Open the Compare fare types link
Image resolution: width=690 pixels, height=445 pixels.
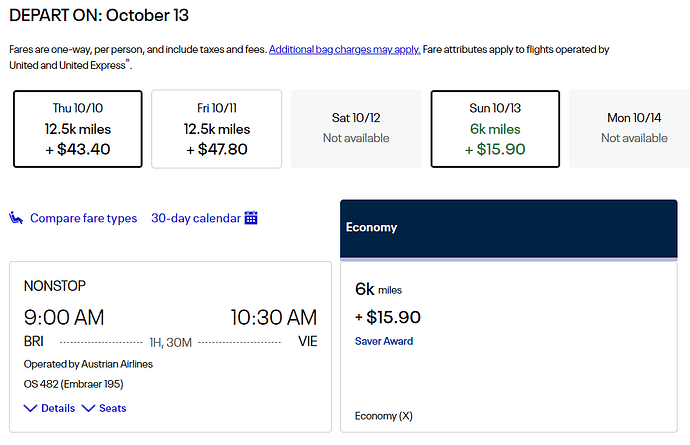tap(84, 218)
